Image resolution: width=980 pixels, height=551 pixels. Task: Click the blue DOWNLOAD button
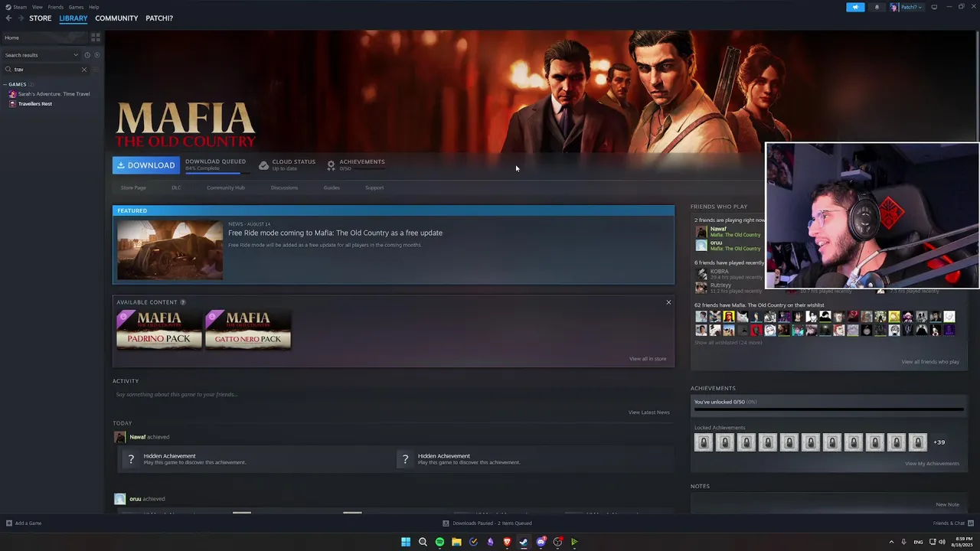pyautogui.click(x=146, y=165)
